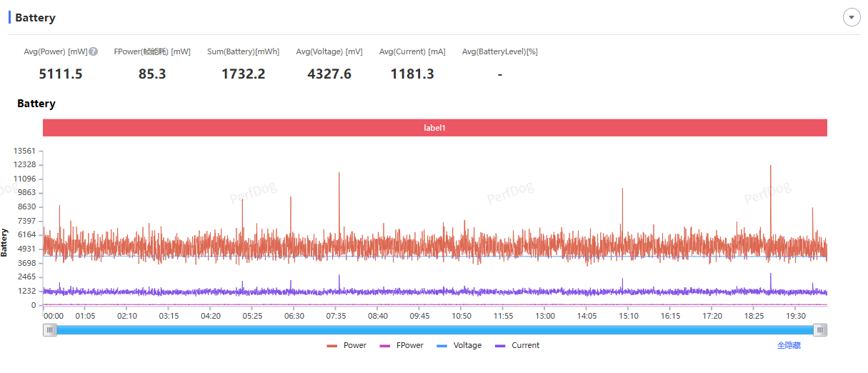The height and width of the screenshot is (373, 868).
Task: Click the help icon beside Avg(Power)
Action: 94,51
